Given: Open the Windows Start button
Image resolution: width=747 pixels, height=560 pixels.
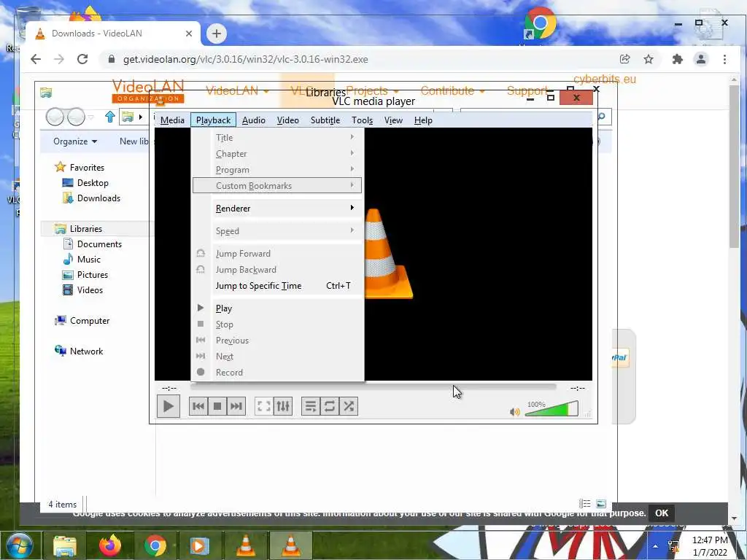Looking at the screenshot, I should pyautogui.click(x=20, y=545).
